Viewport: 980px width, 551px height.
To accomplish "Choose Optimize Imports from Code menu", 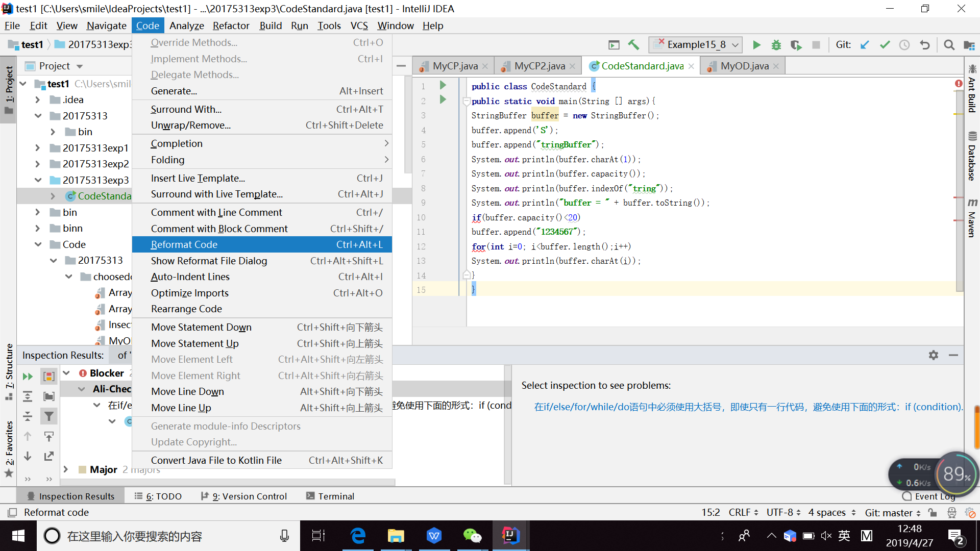I will (262, 293).
